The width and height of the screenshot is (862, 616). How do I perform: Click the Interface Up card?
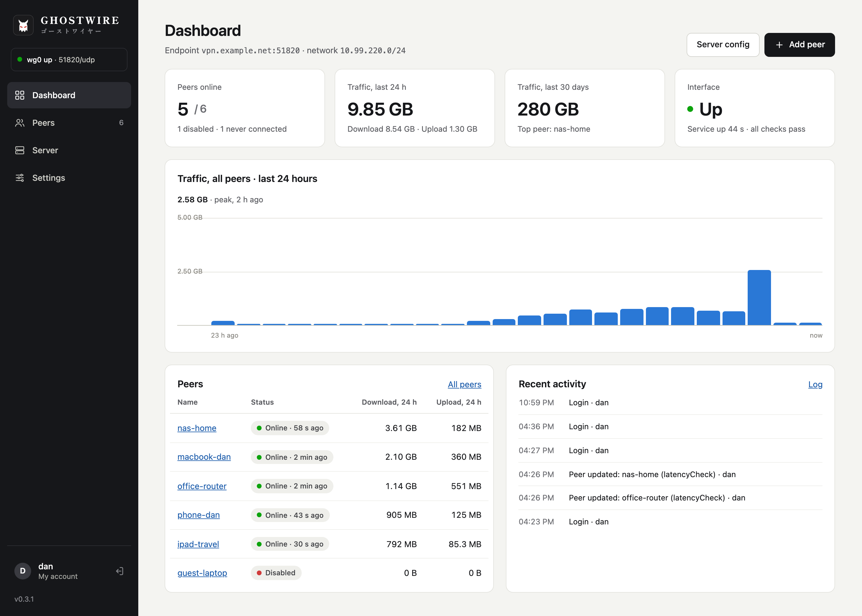tap(754, 108)
